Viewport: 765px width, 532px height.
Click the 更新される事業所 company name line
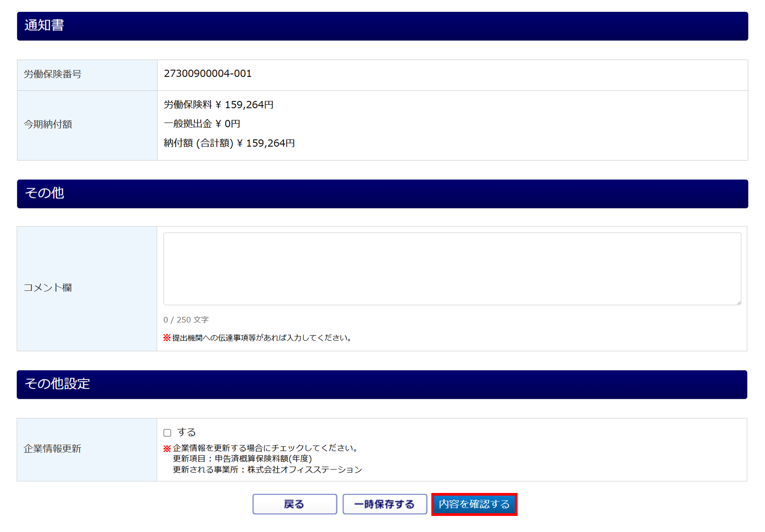coord(267,470)
